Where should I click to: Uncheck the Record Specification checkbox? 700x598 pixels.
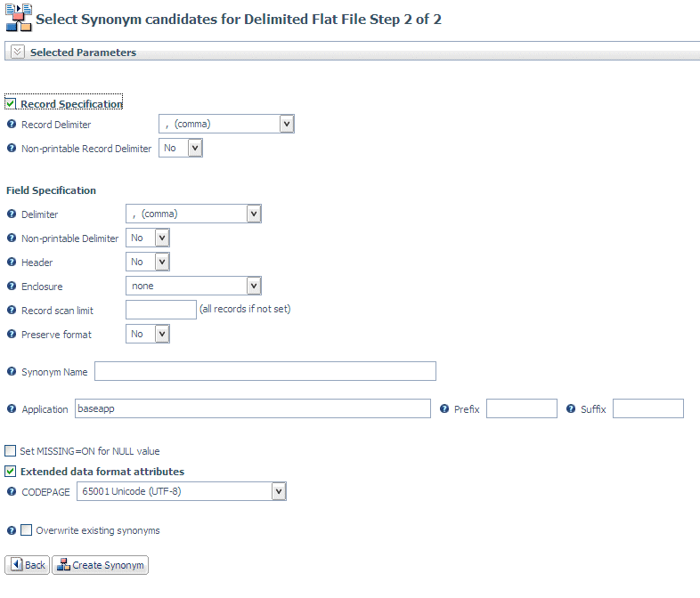click(x=11, y=103)
